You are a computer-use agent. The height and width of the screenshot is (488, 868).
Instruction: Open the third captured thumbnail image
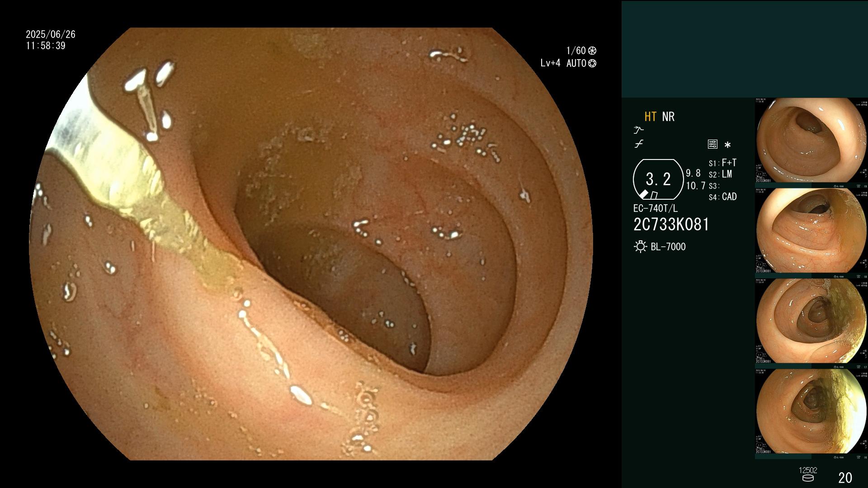point(811,321)
